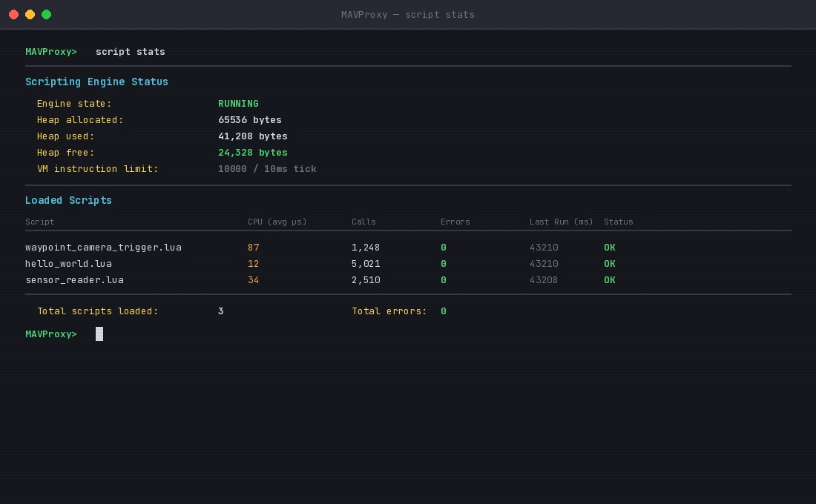Click the Heap allocated value
The height and width of the screenshot is (504, 816).
(x=249, y=120)
